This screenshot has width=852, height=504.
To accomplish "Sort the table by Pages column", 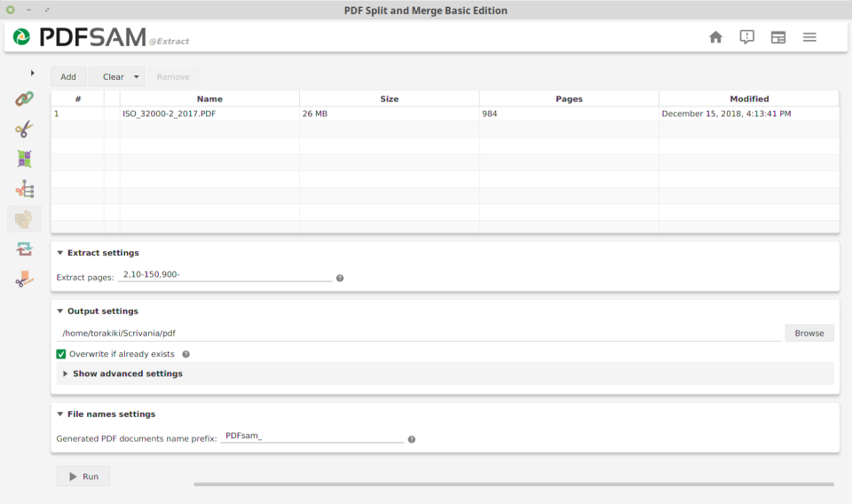I will coord(569,98).
